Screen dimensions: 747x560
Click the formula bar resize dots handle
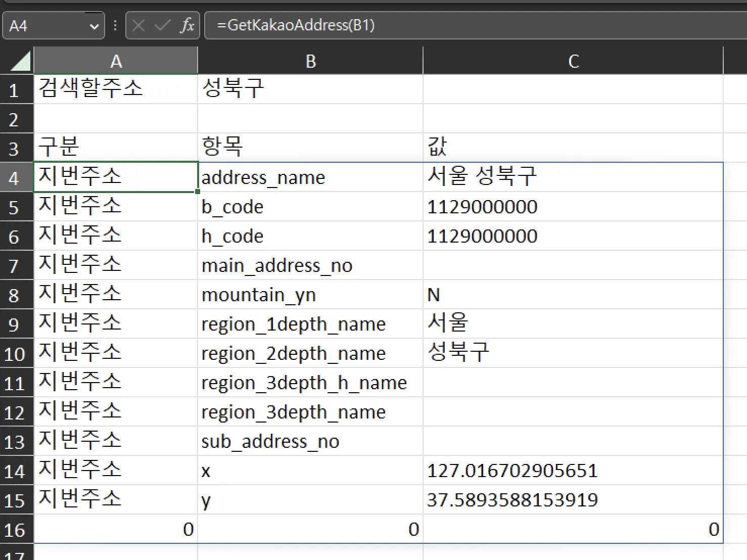(x=115, y=25)
